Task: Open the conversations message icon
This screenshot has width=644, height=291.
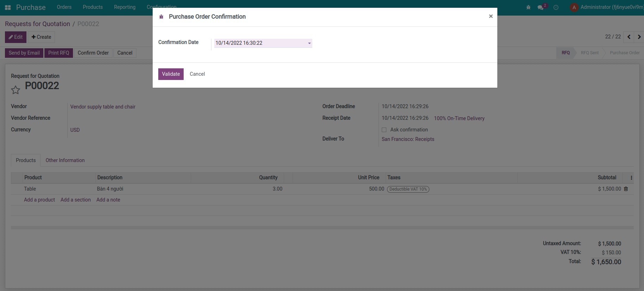Action: click(x=540, y=7)
